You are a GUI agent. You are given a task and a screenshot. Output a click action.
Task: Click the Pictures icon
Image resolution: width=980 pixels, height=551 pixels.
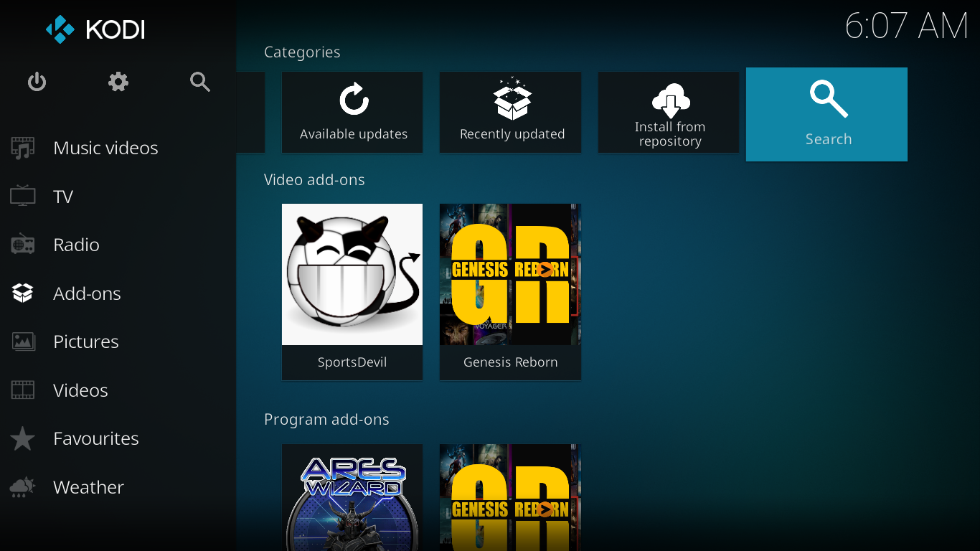click(x=23, y=342)
